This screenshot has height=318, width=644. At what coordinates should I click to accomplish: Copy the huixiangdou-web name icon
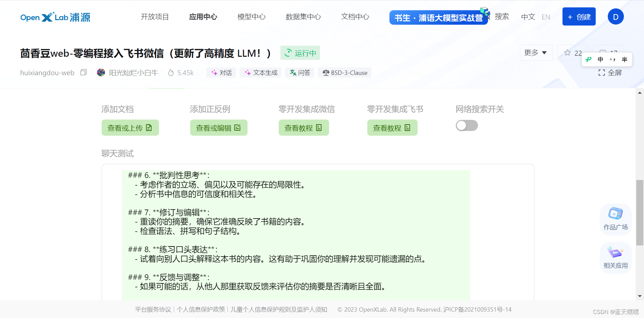click(84, 73)
